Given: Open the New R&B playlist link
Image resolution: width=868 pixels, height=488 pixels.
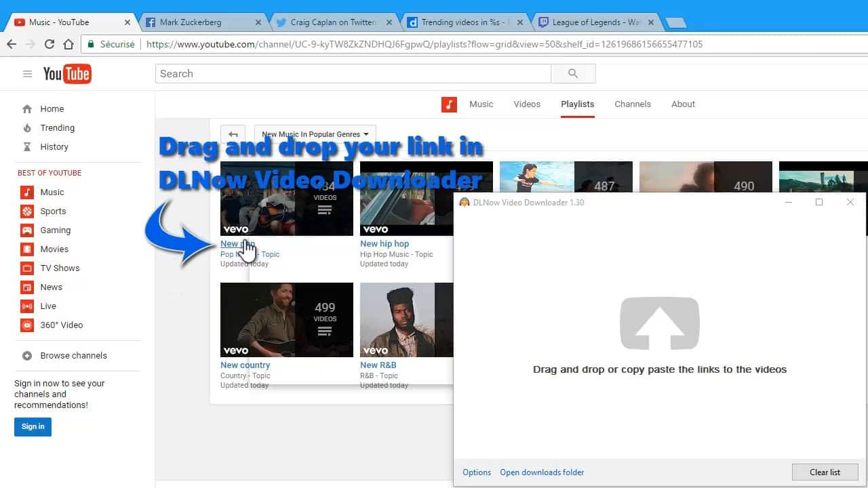Looking at the screenshot, I should tap(378, 365).
